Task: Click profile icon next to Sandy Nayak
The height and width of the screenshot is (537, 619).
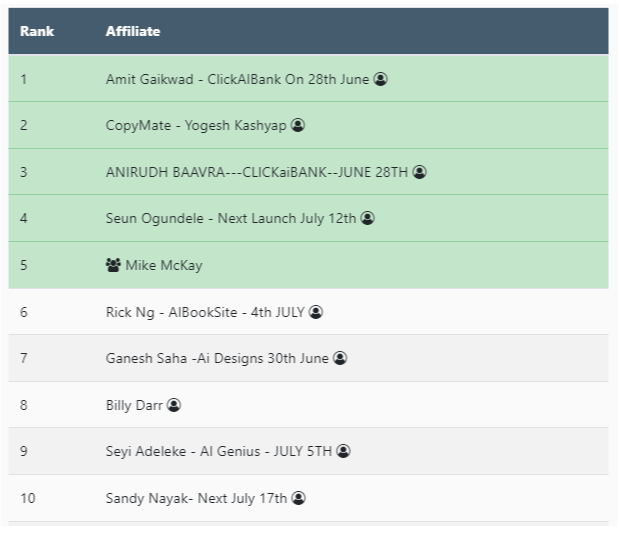Action: [299, 498]
